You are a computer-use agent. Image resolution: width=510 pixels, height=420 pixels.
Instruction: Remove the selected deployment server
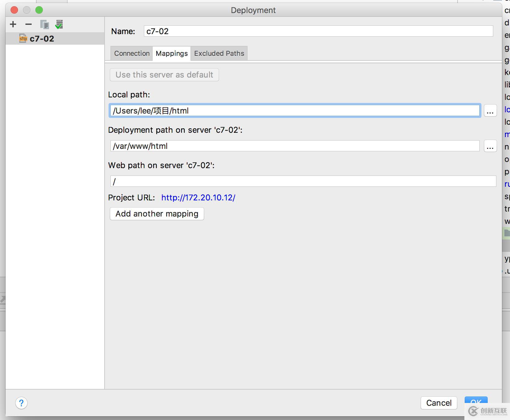click(x=29, y=24)
